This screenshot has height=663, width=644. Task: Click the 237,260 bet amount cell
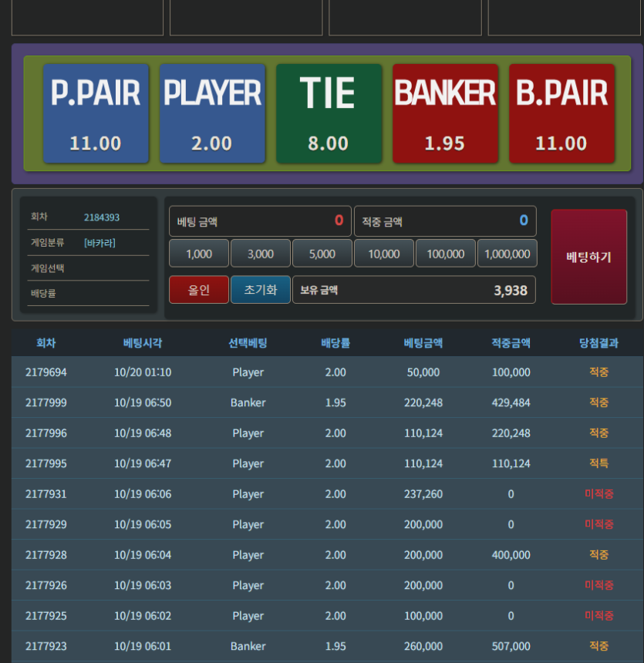tap(423, 494)
